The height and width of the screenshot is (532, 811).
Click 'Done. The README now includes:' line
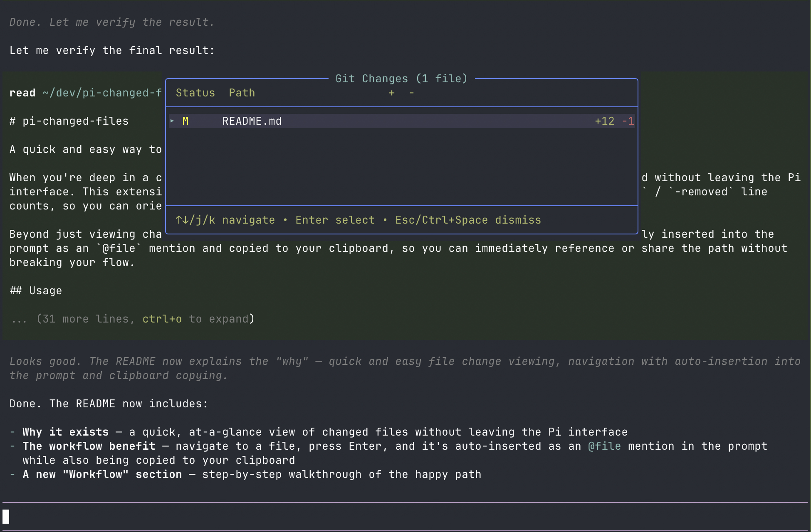109,404
